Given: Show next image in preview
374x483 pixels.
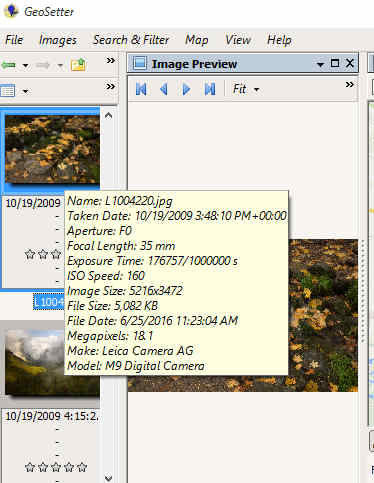Looking at the screenshot, I should pos(186,89).
